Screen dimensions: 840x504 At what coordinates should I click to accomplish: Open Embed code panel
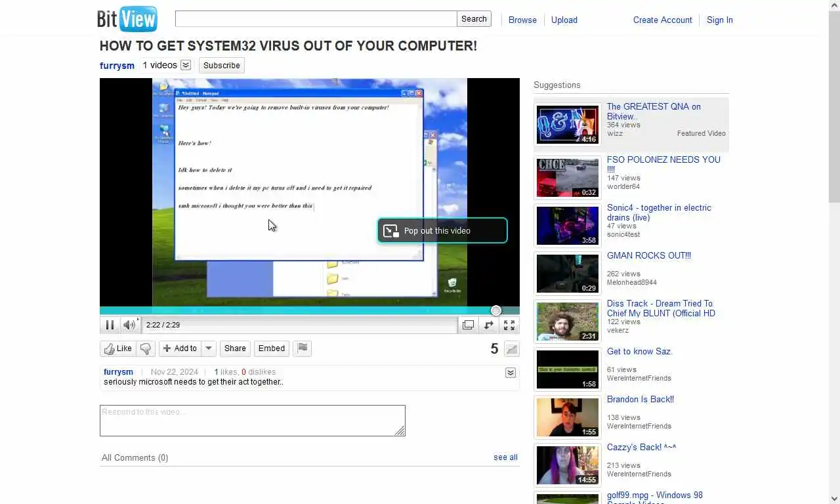[272, 348]
